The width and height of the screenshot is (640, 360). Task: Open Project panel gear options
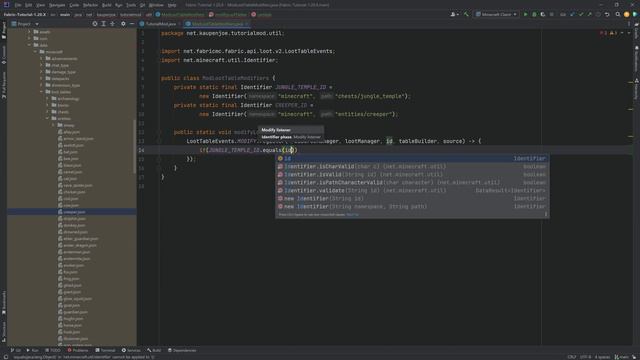pyautogui.click(x=123, y=24)
